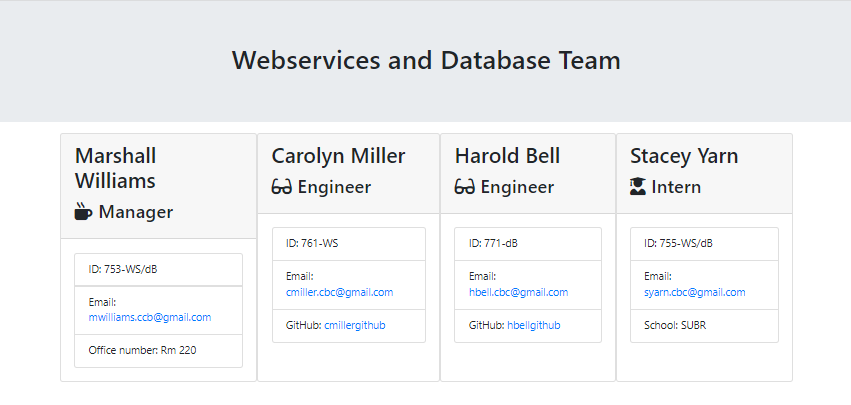Click the graduate icon beside Intern
The height and width of the screenshot is (405, 851).
(638, 187)
